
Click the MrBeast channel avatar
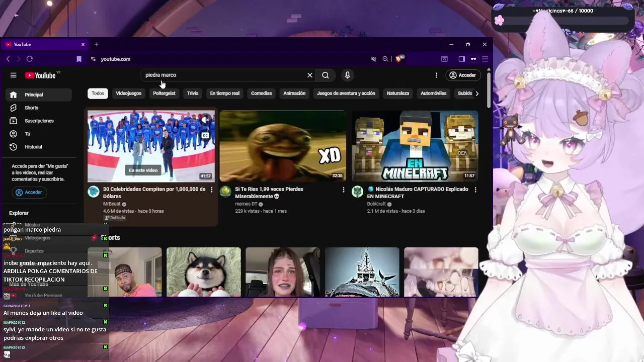tap(94, 192)
